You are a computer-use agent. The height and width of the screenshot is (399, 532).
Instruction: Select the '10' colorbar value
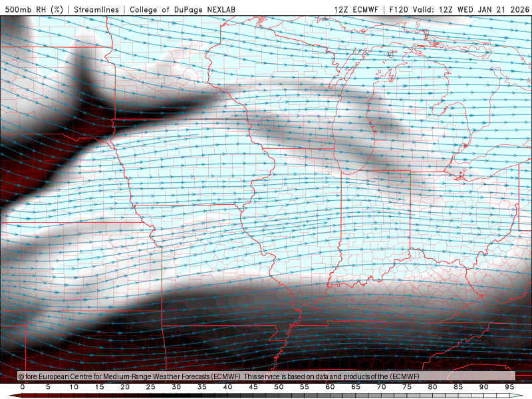point(74,387)
